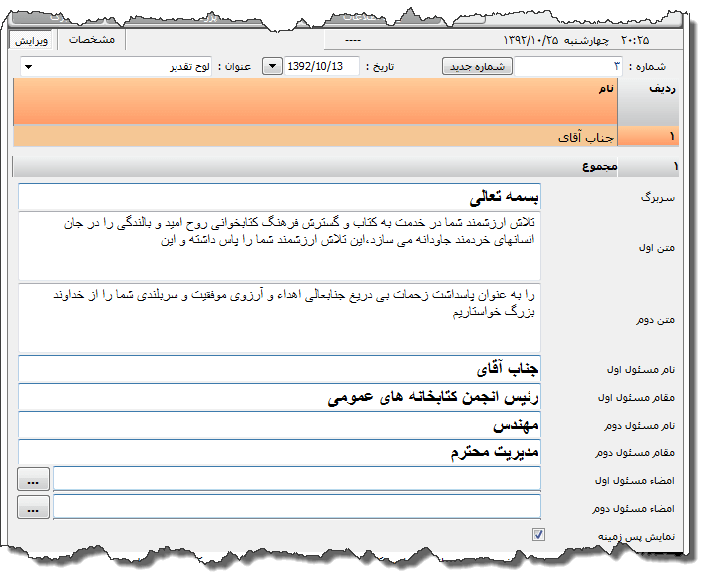The width and height of the screenshot is (706, 588).
Task: Edit the نام مسئول دوم field مهندس
Action: 279,425
